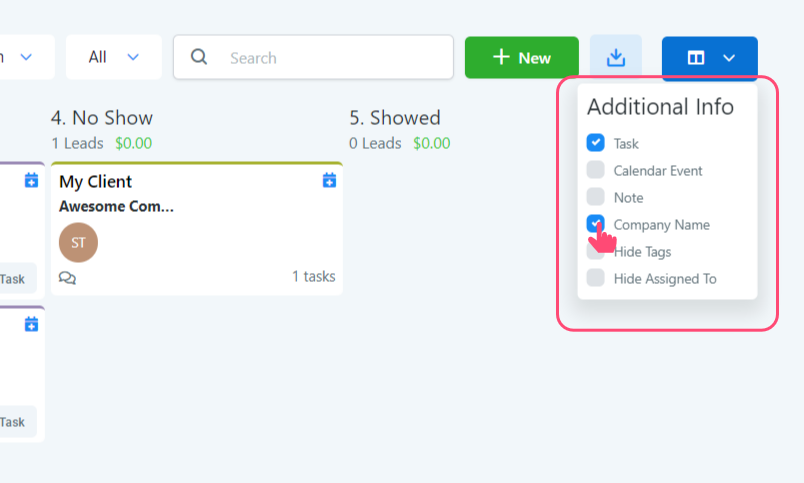Enable the Calendar Event checkbox

[x=596, y=170]
